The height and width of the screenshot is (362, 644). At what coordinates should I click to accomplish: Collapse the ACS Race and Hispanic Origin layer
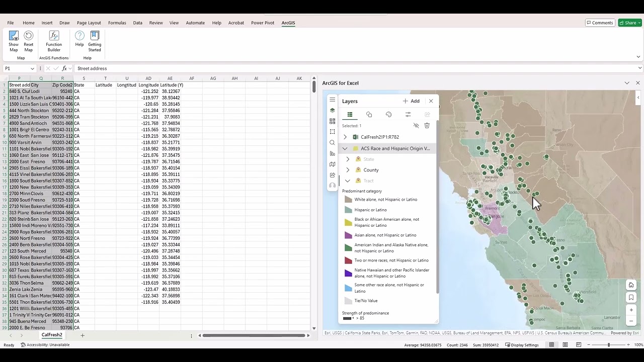tap(345, 149)
